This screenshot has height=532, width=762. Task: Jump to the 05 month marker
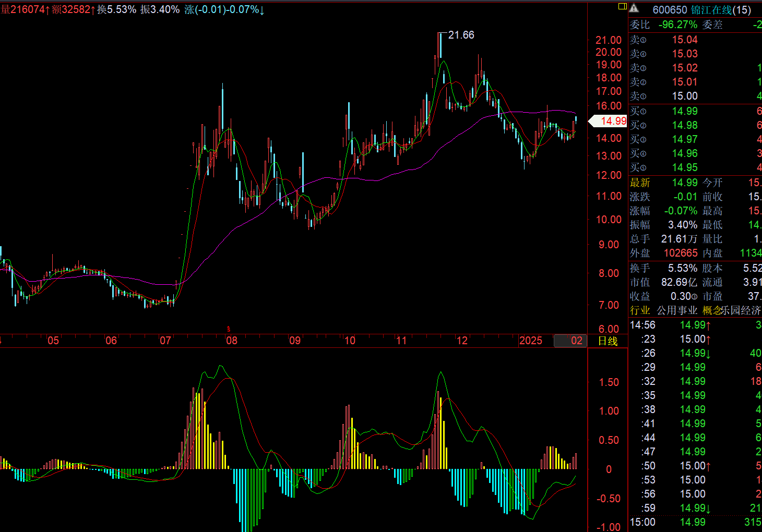[x=53, y=341]
